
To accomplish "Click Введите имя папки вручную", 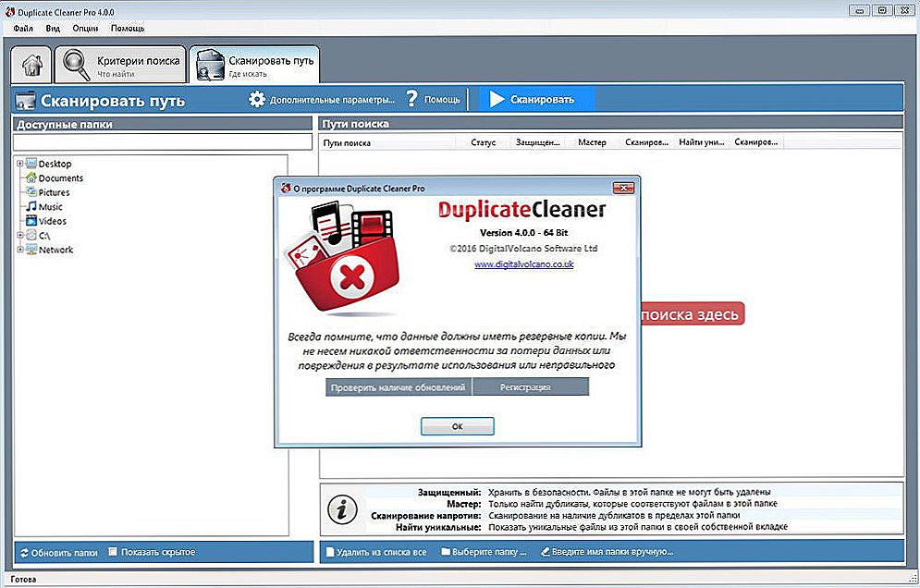I will tap(607, 552).
